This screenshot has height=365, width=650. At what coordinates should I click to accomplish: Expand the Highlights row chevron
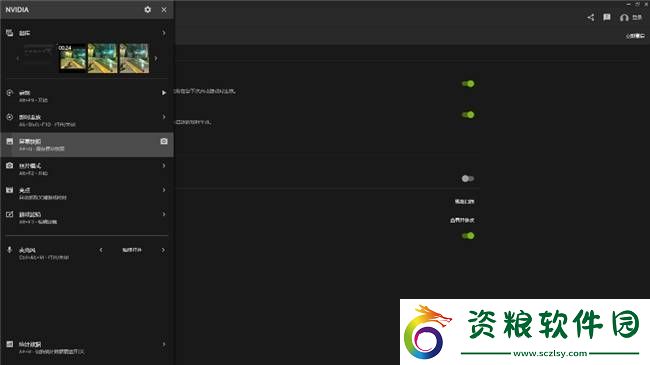click(x=164, y=190)
